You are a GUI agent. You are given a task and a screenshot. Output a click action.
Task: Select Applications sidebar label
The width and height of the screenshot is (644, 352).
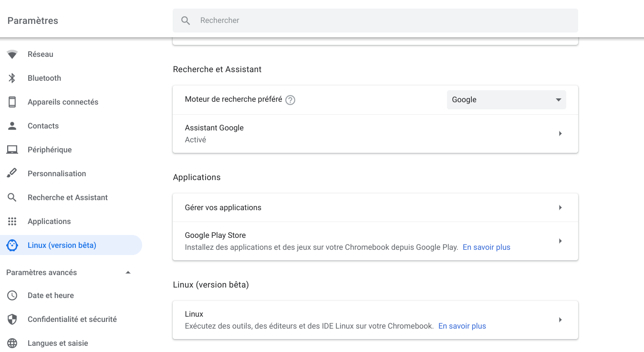pos(49,222)
